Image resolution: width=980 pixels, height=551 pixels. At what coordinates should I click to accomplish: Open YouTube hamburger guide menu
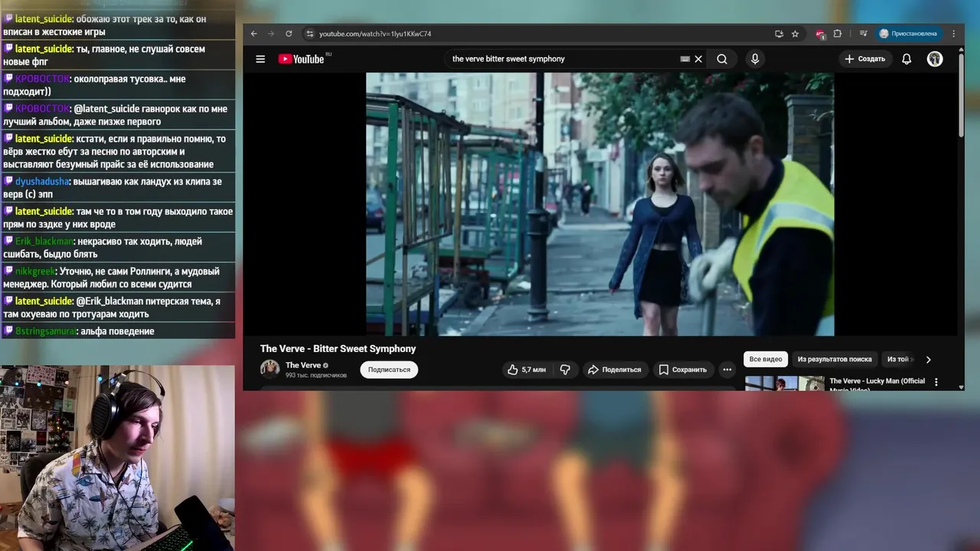pyautogui.click(x=260, y=59)
